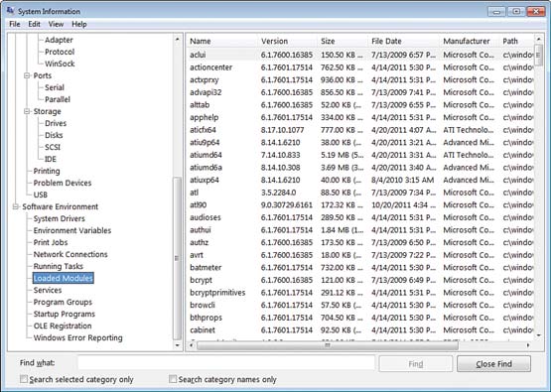Open the Edit menu
The height and width of the screenshot is (392, 551).
coord(34,24)
